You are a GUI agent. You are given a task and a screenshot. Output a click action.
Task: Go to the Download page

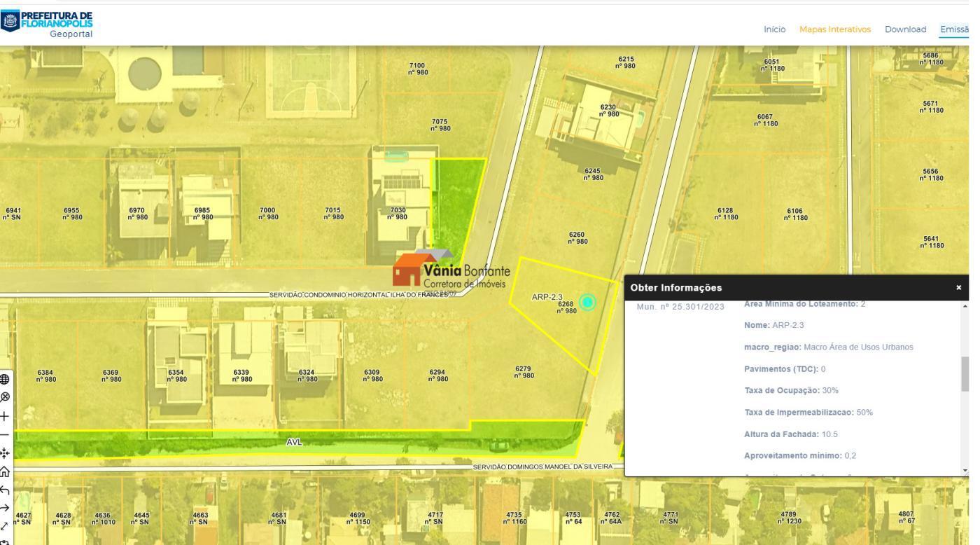pos(905,29)
